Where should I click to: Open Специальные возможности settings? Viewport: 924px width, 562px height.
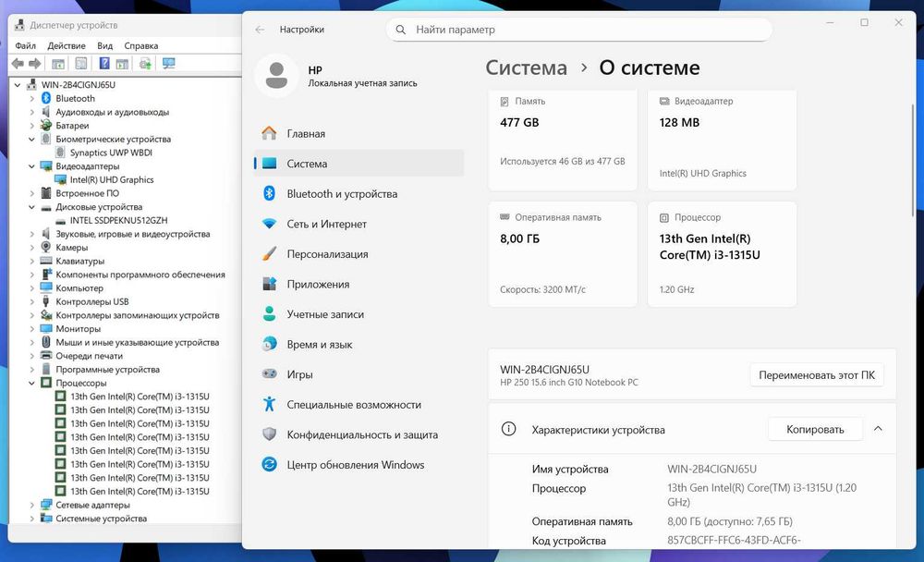coord(359,405)
